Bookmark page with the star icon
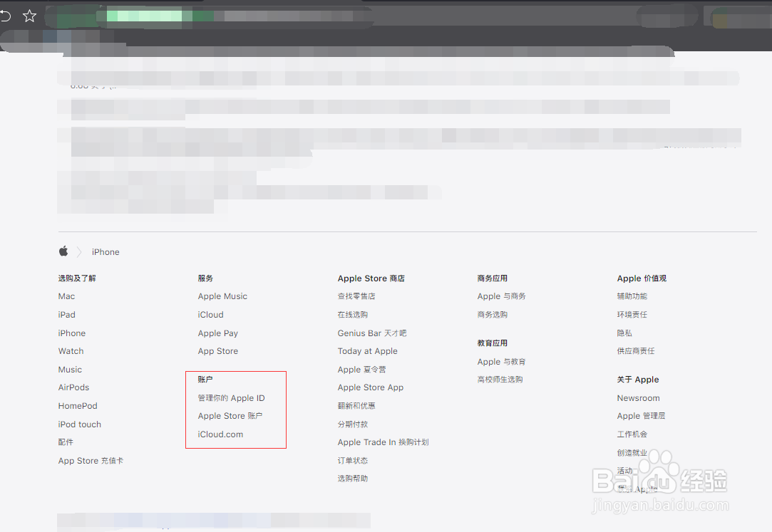 click(29, 16)
